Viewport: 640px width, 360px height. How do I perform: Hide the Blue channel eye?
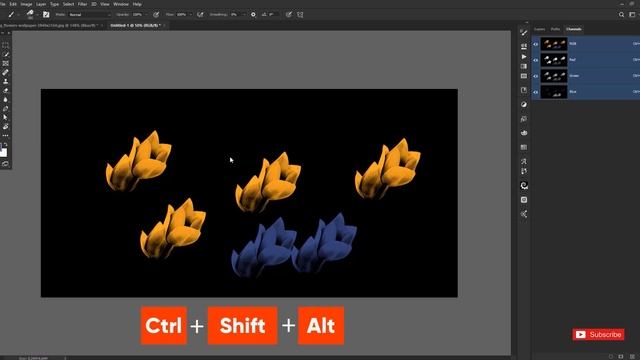pyautogui.click(x=536, y=92)
